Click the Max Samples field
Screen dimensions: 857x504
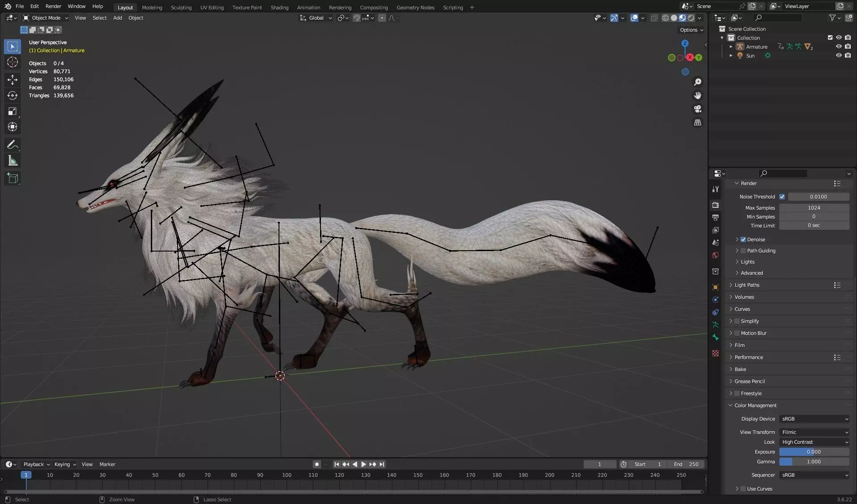814,208
